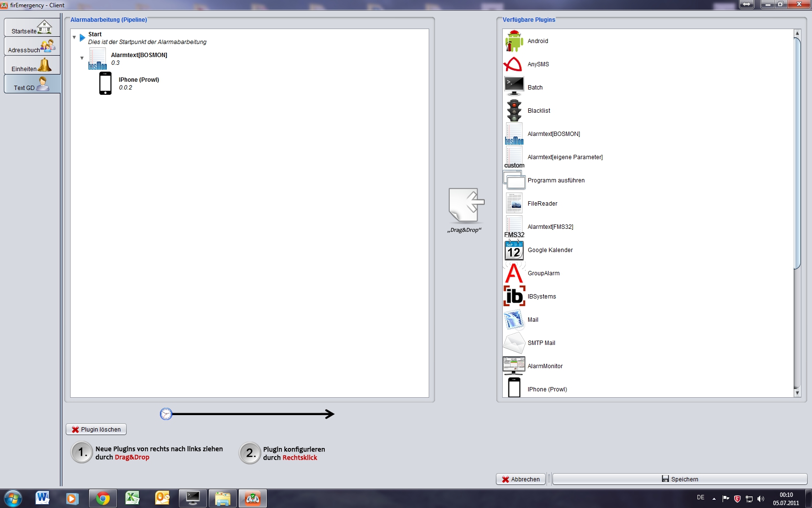Select the Google Kalender plugin icon
This screenshot has width=812, height=508.
click(x=514, y=250)
